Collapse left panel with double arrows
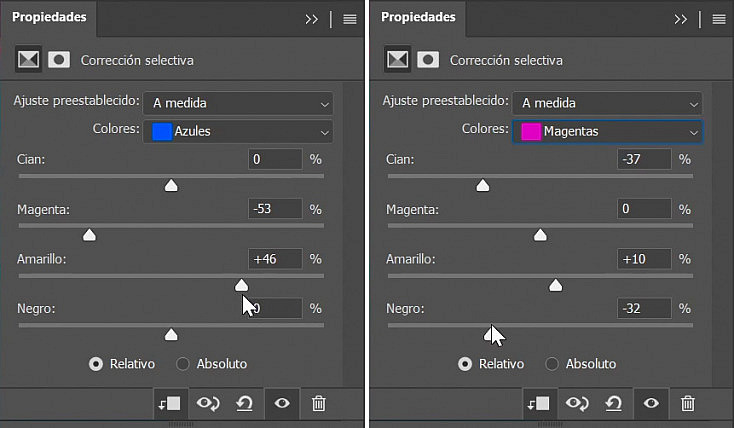 click(311, 19)
